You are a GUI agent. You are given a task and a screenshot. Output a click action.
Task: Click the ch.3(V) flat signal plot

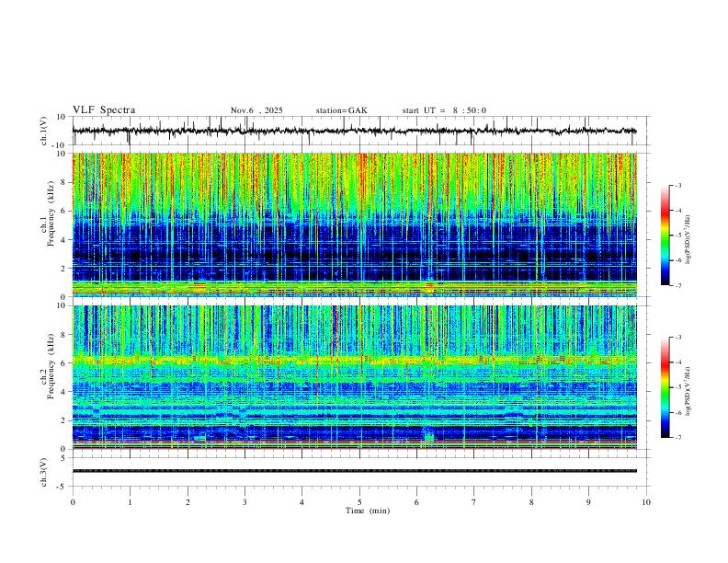(x=360, y=472)
